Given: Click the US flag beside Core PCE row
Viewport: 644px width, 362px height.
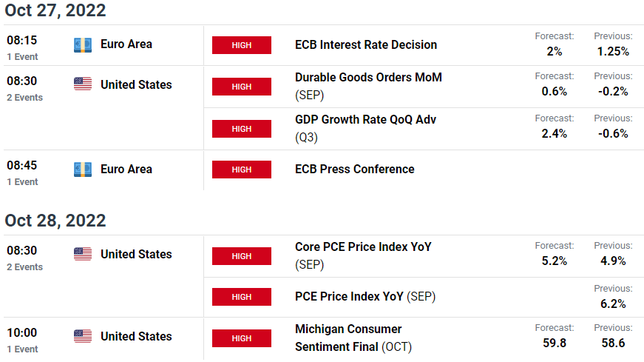Looking at the screenshot, I should 83,254.
